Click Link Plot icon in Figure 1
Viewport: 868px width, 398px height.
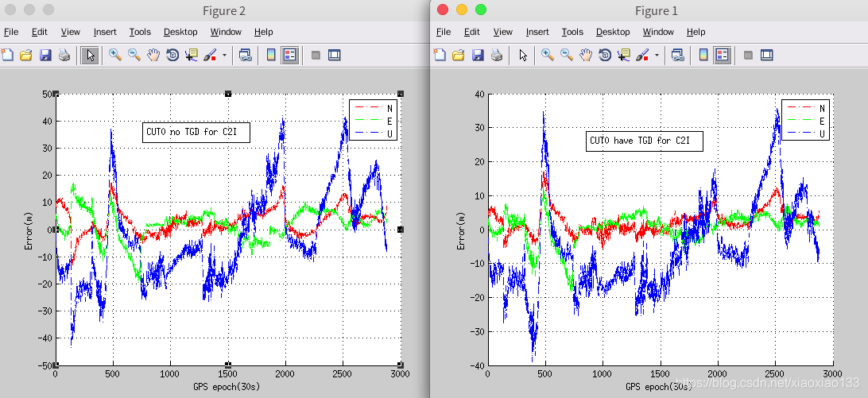[x=677, y=55]
